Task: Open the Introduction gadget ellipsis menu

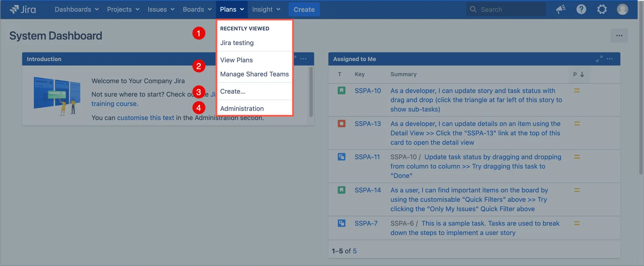Action: point(303,59)
